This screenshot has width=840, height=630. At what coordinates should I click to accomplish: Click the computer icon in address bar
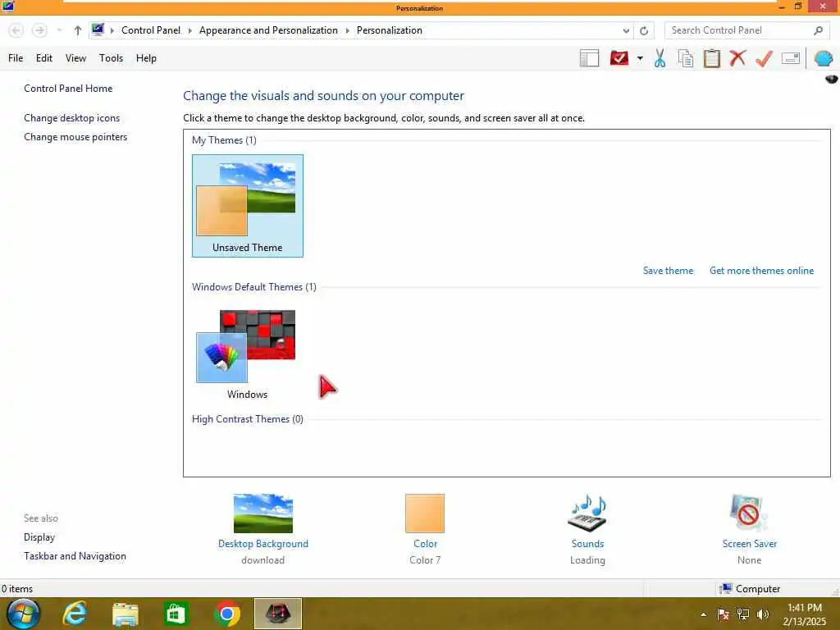click(x=98, y=30)
